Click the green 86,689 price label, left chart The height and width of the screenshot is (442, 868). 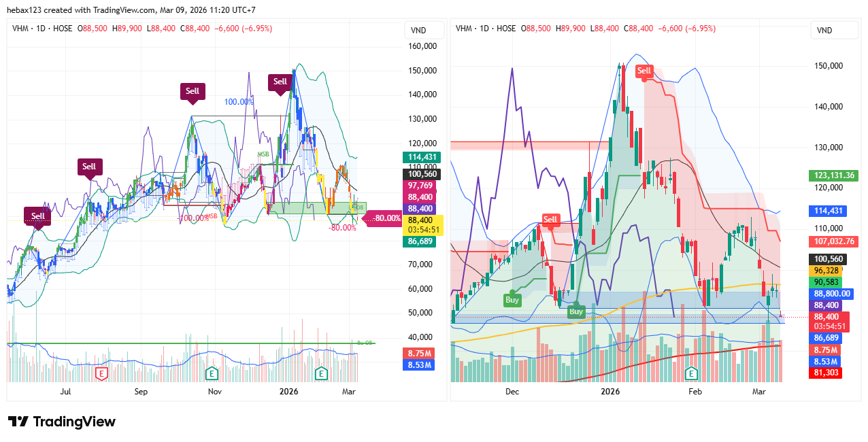pos(420,241)
